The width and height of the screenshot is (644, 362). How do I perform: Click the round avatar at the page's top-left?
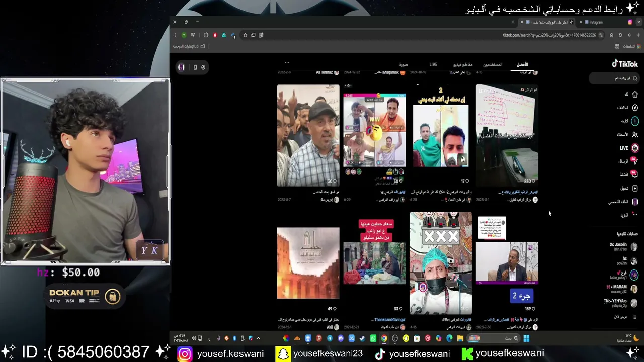(181, 67)
